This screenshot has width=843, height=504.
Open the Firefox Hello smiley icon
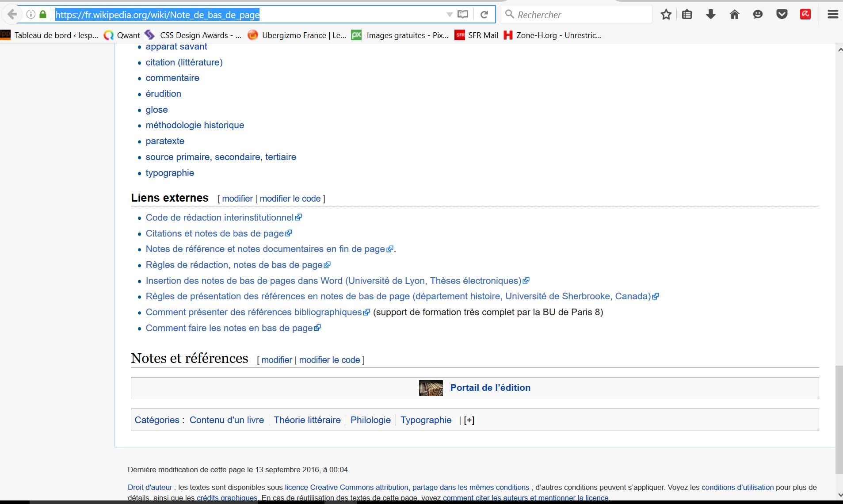(758, 15)
